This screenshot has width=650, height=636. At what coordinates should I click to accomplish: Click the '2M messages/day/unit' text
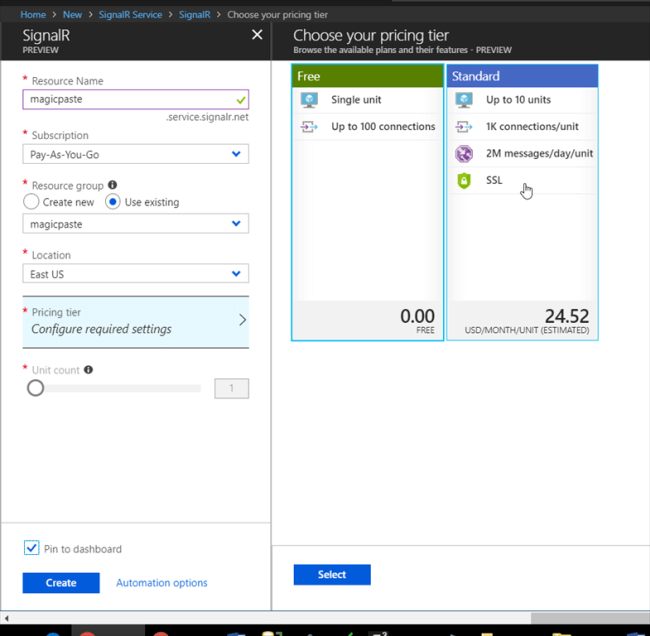[x=539, y=153]
